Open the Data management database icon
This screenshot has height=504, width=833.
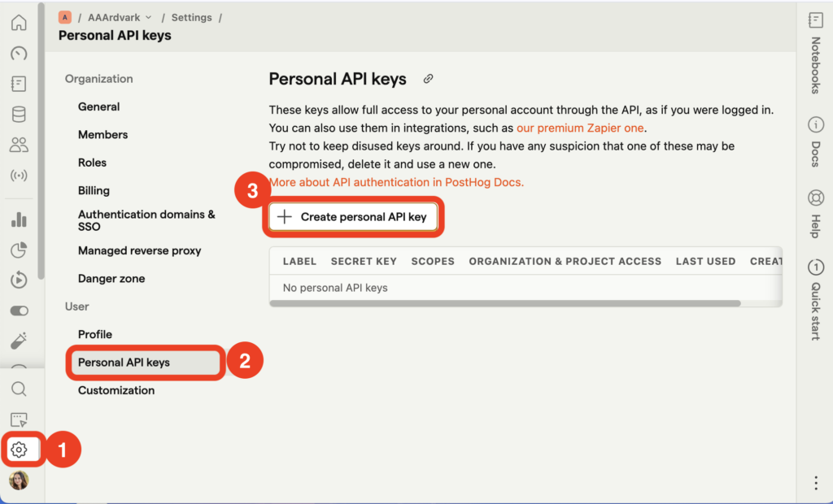pyautogui.click(x=19, y=115)
